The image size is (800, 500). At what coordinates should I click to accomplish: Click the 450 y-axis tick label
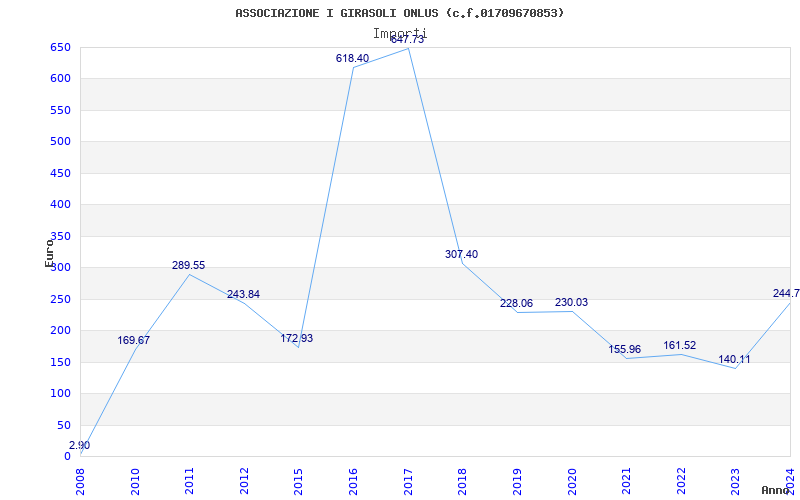click(60, 173)
